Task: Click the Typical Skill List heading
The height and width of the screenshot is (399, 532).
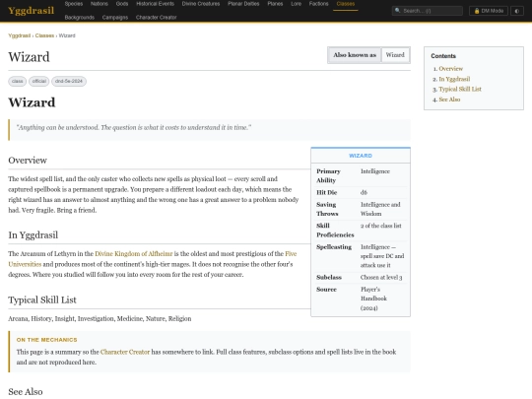Action: (x=42, y=299)
